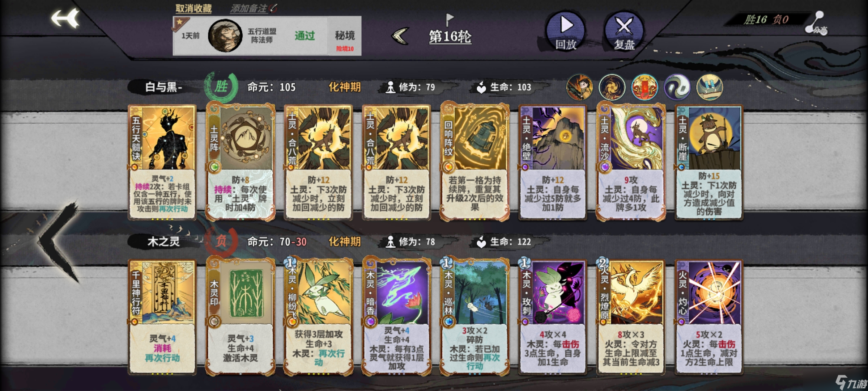Open the player avatar portrait of 五行道盟 阵法师

coord(225,35)
